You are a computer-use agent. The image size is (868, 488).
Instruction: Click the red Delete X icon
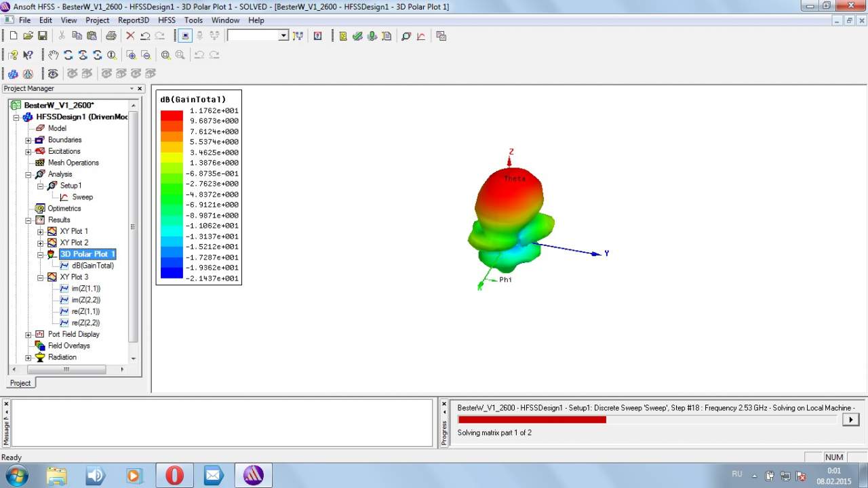point(130,36)
